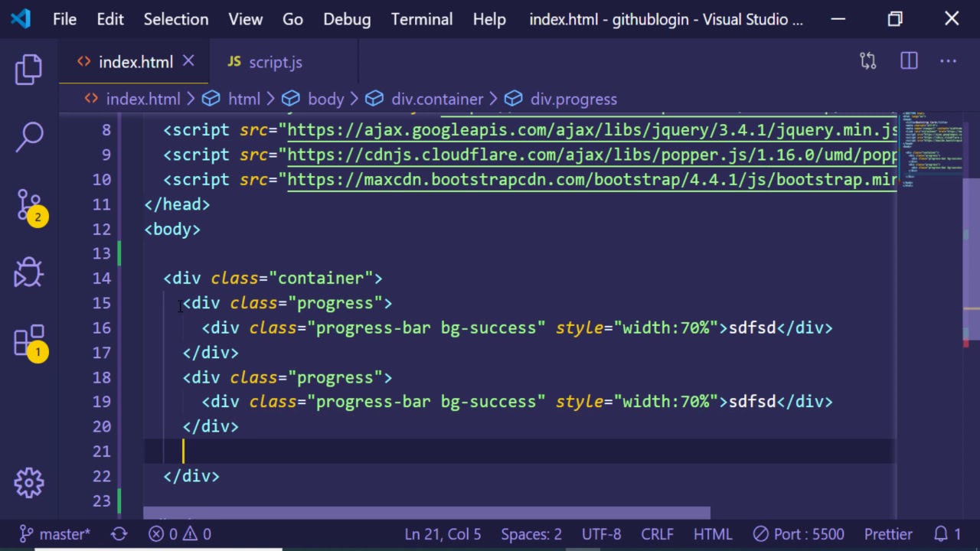This screenshot has height=551, width=980.
Task: Select the HTML language mode selector
Action: point(712,534)
